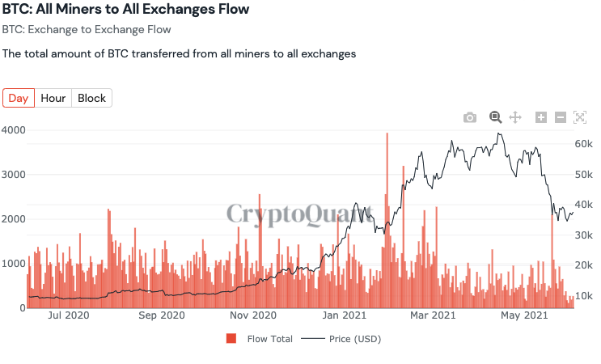Click the Exchange to Exchange Flow subtitle
The image size is (601, 364).
pyautogui.click(x=87, y=29)
